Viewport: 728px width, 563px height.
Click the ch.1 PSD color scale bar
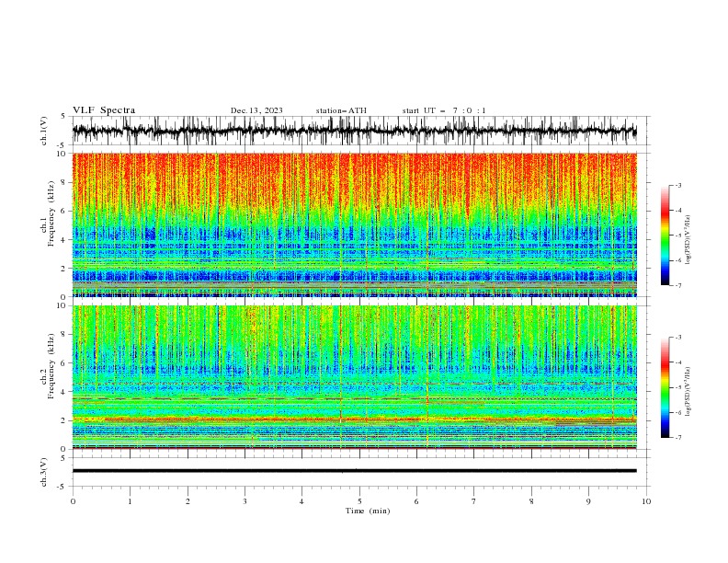pyautogui.click(x=665, y=235)
